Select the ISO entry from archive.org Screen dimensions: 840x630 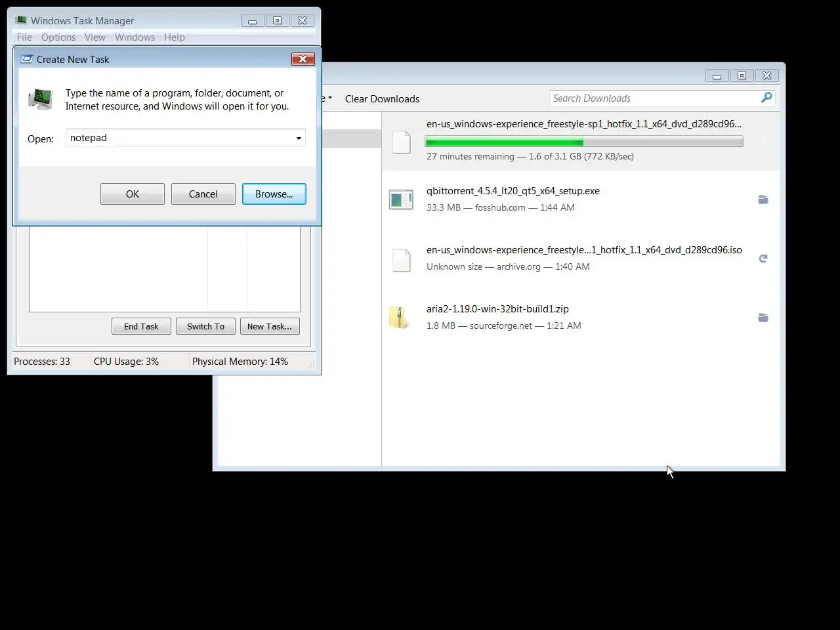click(x=581, y=259)
